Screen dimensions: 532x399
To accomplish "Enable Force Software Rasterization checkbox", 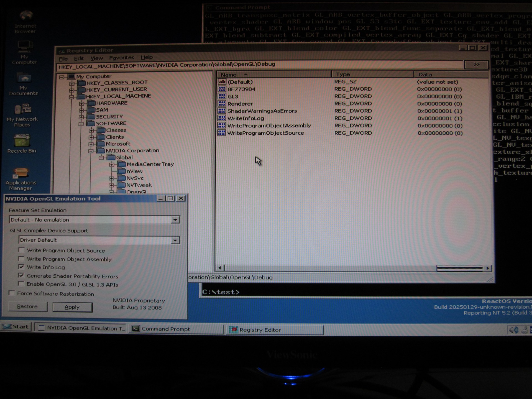I will 12,293.
